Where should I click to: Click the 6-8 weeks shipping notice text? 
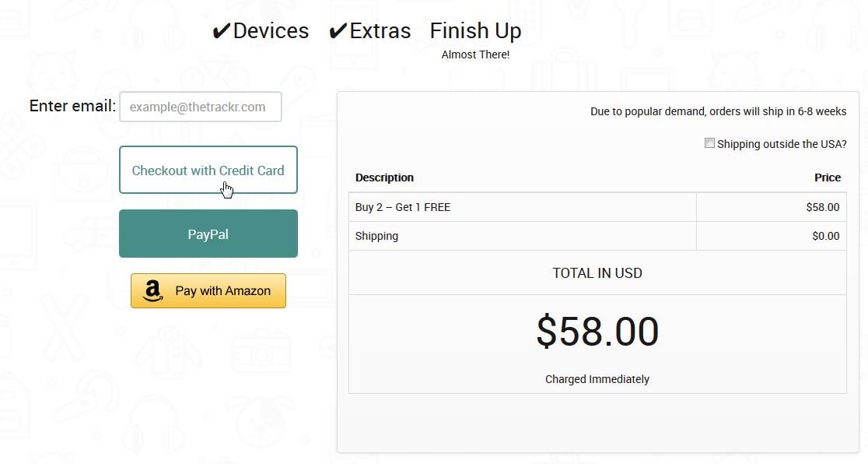point(718,111)
